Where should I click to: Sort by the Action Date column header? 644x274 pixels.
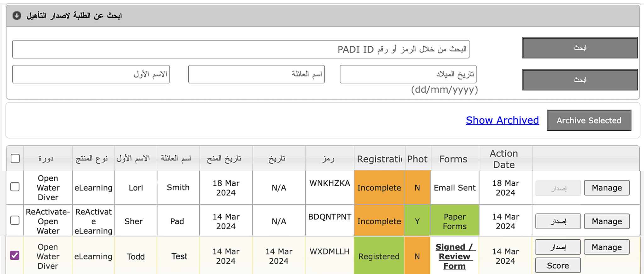[504, 159]
